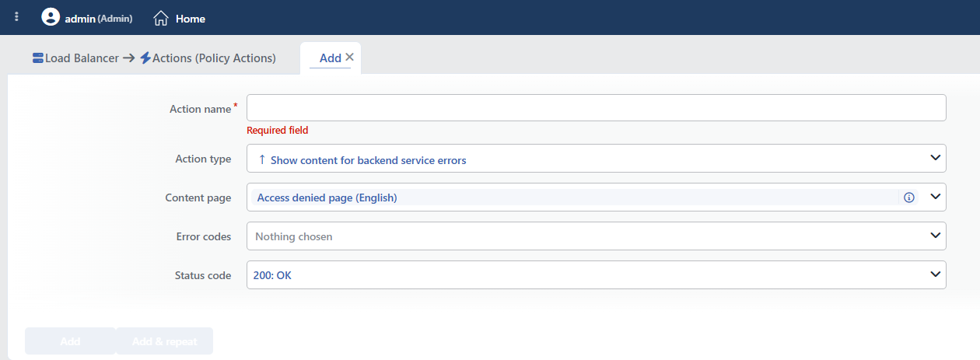Click the Load Balancer server icon
The height and width of the screenshot is (360, 980).
38,58
